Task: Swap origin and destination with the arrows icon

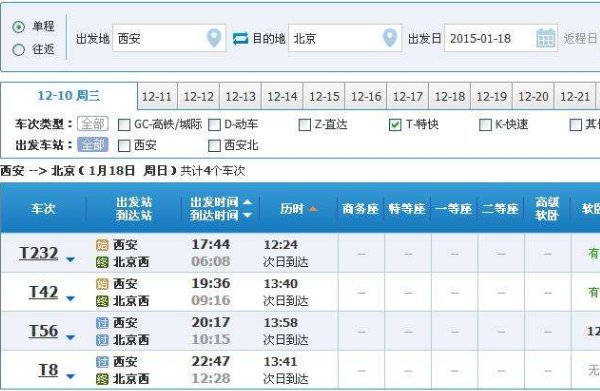Action: tap(240, 38)
